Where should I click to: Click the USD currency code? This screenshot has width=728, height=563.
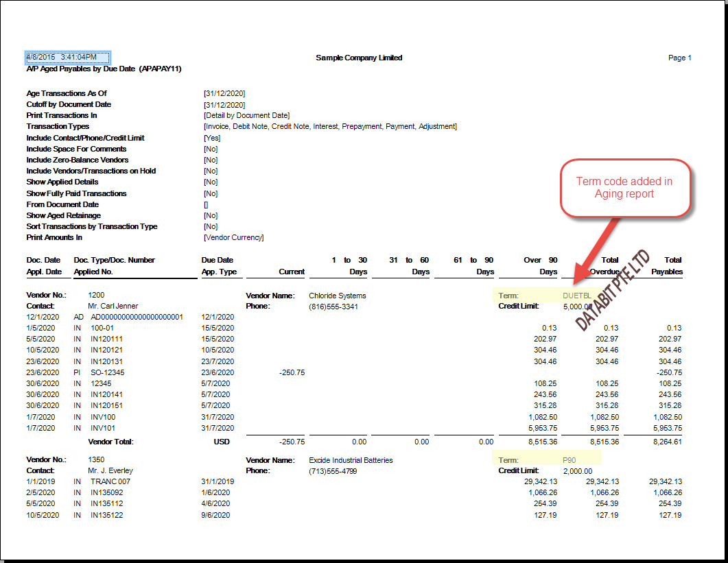pyautogui.click(x=222, y=442)
